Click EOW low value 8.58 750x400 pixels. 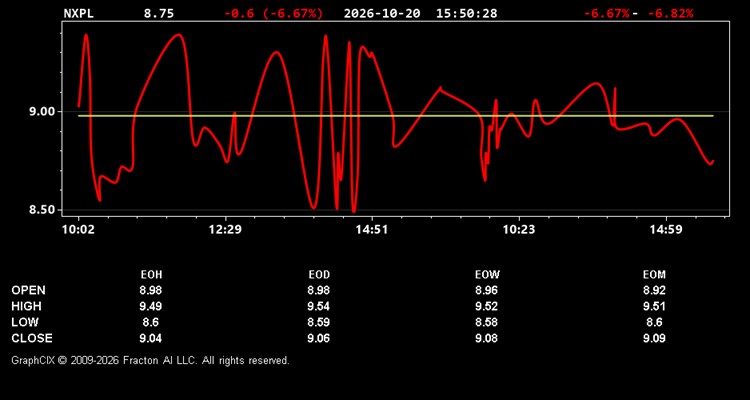(487, 322)
